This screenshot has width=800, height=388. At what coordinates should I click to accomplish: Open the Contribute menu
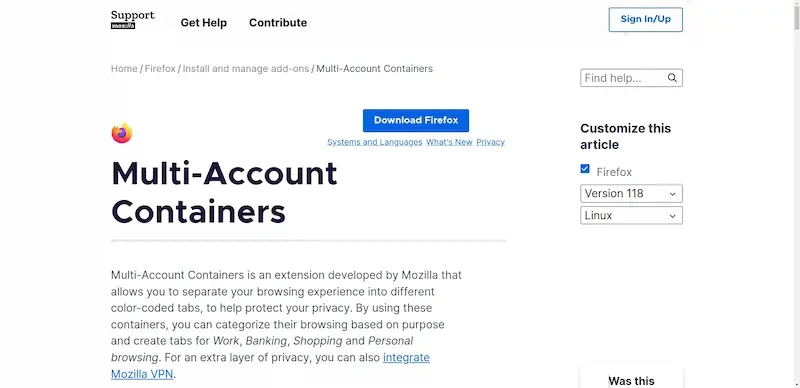click(x=278, y=23)
